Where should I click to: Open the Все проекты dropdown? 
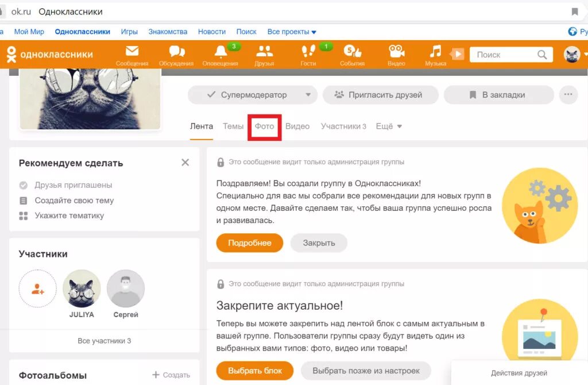pos(292,32)
